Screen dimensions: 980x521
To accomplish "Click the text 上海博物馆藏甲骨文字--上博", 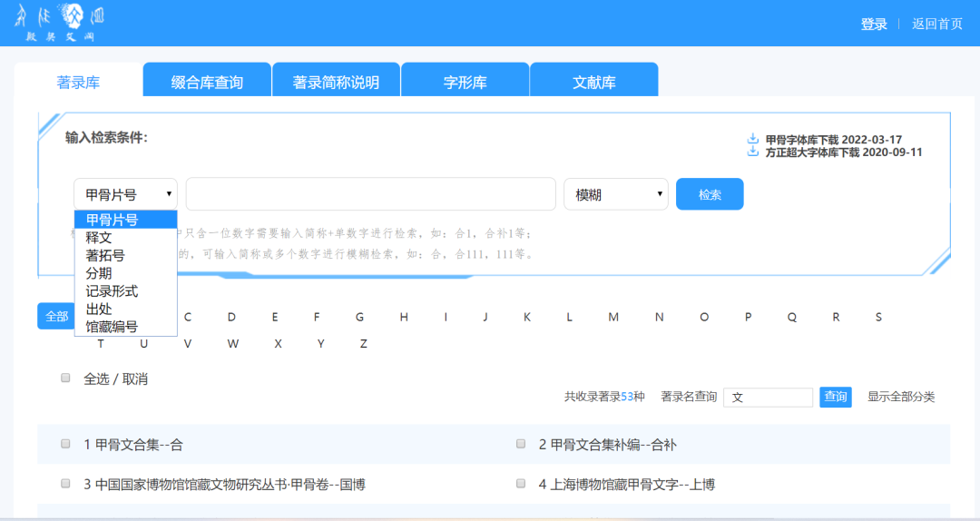I will tap(632, 485).
